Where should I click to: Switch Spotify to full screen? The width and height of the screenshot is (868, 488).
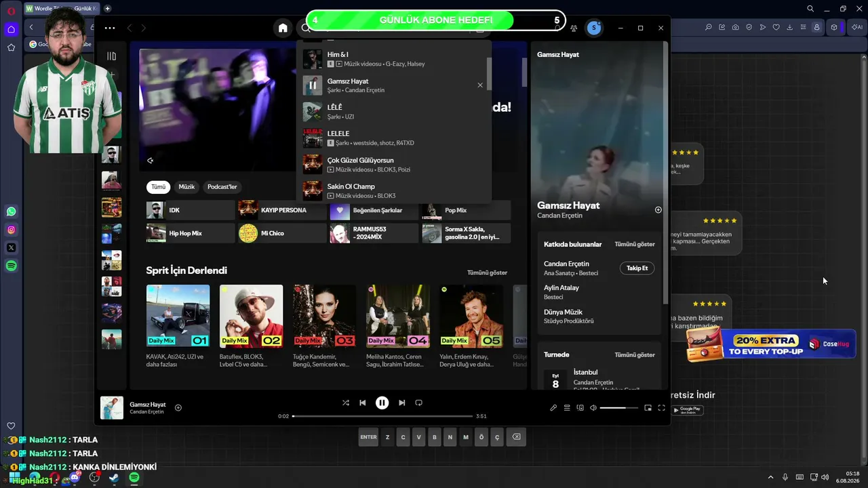[x=661, y=408]
